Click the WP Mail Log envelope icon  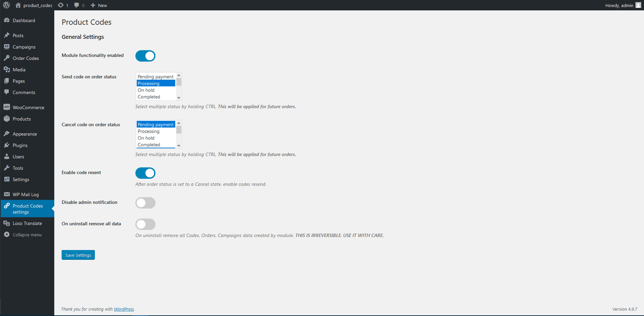[x=7, y=194]
